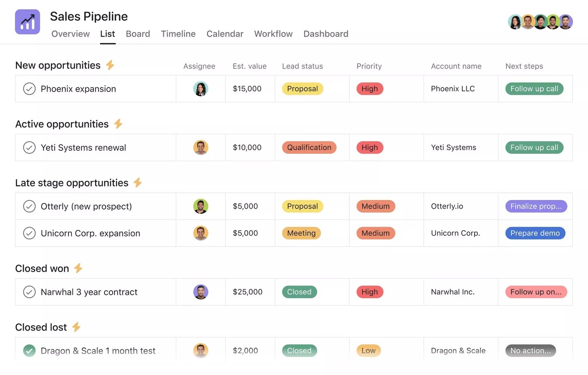Screen dimensions: 588x375
Task: Click the Est. value column header
Action: click(x=250, y=66)
